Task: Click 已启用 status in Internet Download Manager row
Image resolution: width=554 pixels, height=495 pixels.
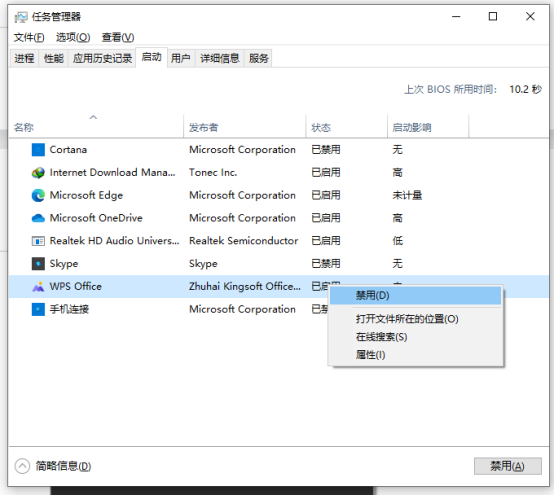Action: click(x=326, y=172)
